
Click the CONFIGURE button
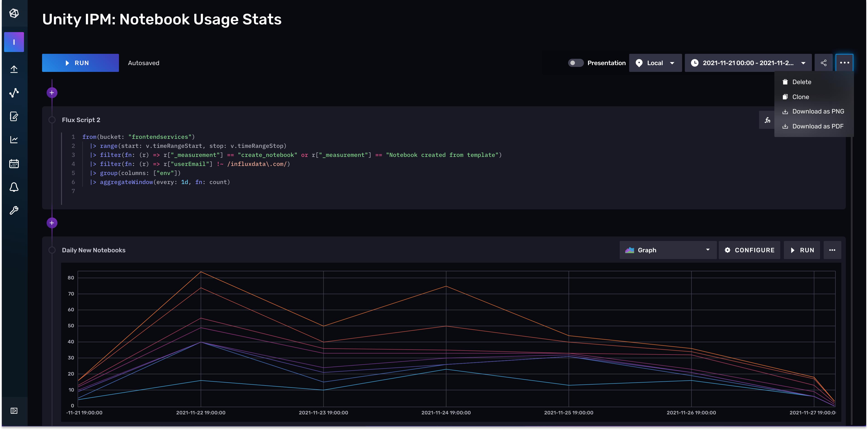click(x=749, y=250)
